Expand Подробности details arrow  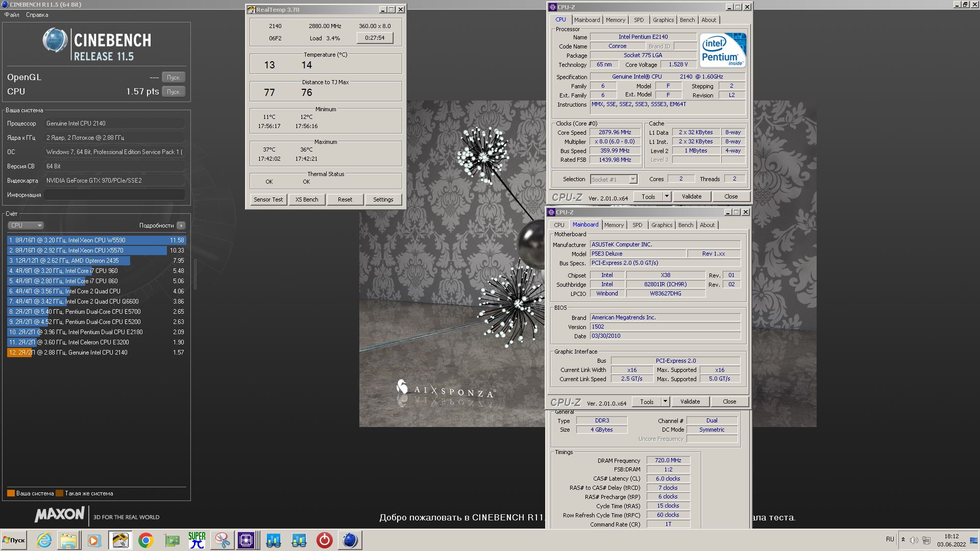pos(181,226)
